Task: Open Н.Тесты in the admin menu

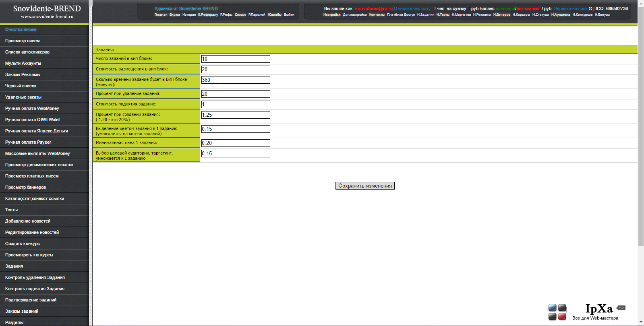Action: 443,15
